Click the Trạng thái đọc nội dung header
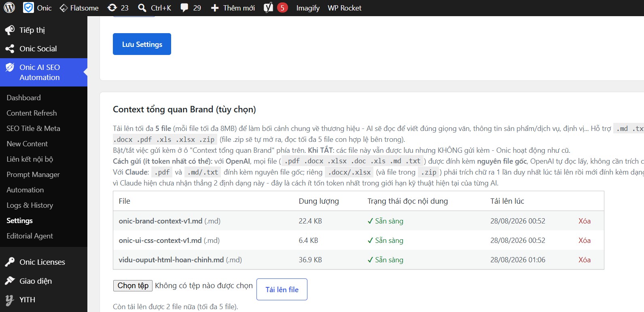 pos(408,201)
